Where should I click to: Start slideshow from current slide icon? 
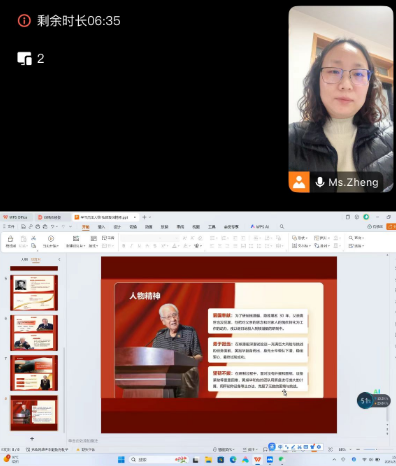pyautogui.click(x=51, y=238)
